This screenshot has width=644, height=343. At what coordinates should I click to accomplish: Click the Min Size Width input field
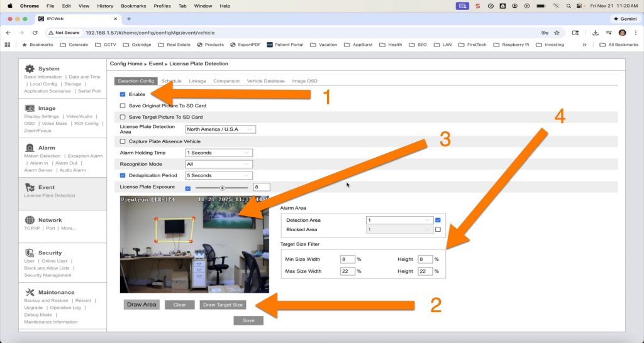point(347,259)
